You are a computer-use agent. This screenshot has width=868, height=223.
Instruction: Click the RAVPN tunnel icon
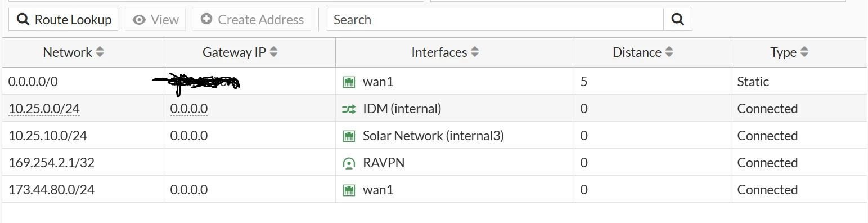349,163
